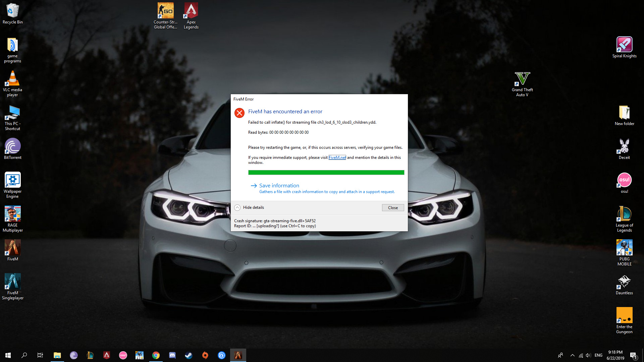This screenshot has height=362, width=644.
Task: Select the Deceit desktop icon
Action: [624, 149]
